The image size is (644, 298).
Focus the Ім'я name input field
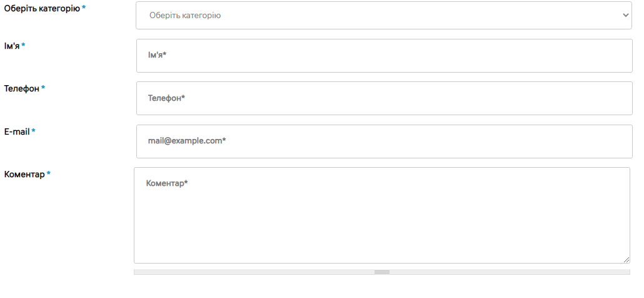pos(384,55)
